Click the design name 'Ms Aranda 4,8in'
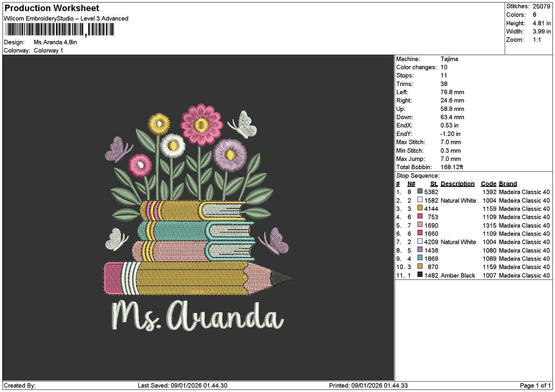 (x=55, y=42)
